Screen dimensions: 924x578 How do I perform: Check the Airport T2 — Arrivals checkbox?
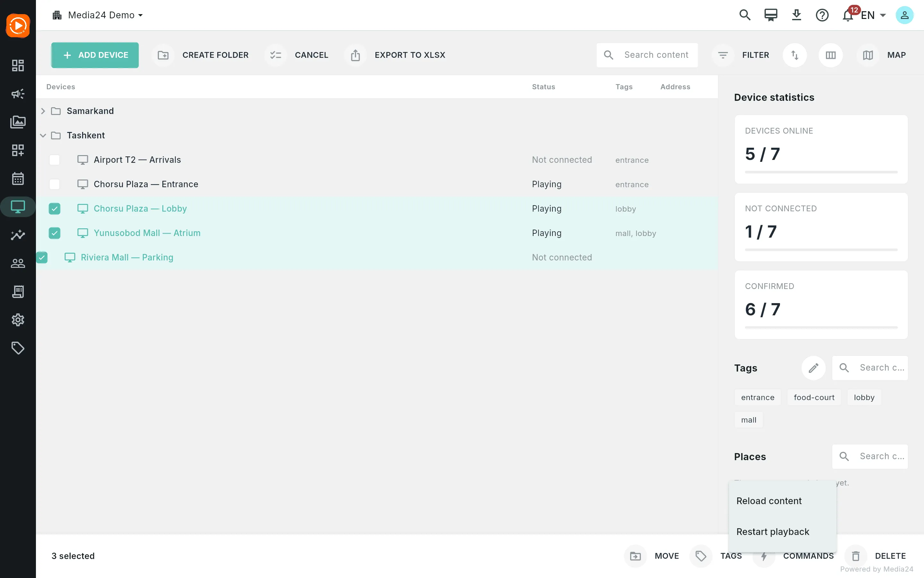55,160
